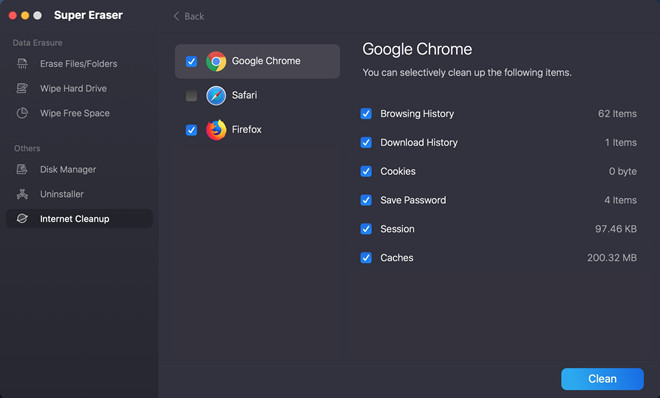
Task: Click the Browsing History label
Action: 417,114
